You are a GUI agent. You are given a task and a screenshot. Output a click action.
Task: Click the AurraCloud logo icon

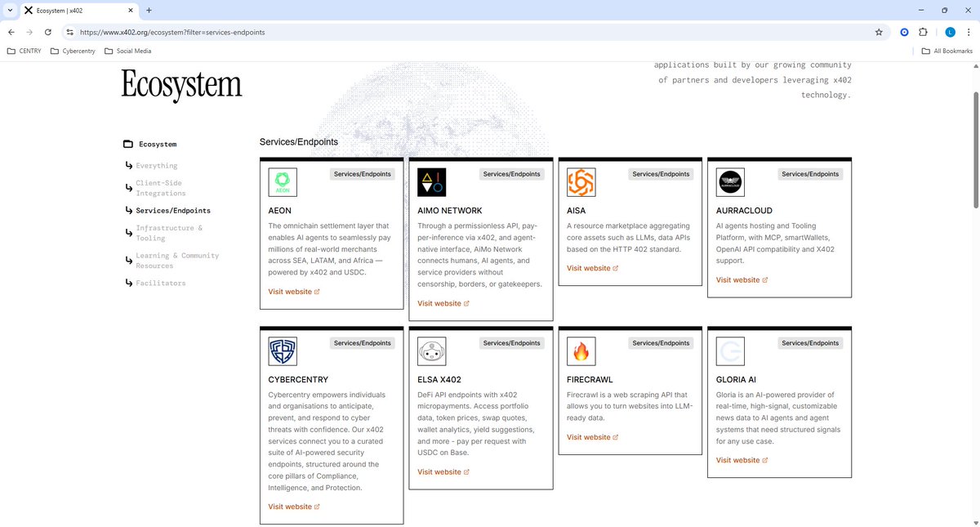tap(730, 182)
